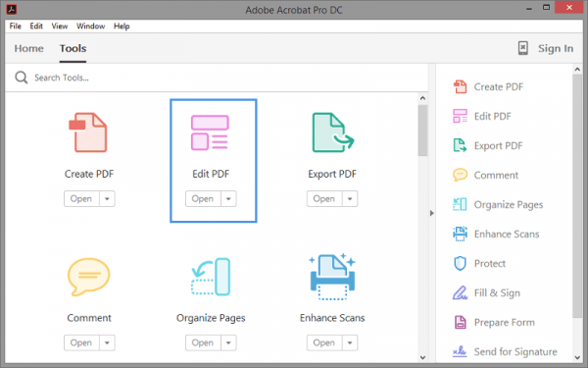This screenshot has height=368, width=588.
Task: Select Create PDF icon in right sidebar
Action: 461,86
